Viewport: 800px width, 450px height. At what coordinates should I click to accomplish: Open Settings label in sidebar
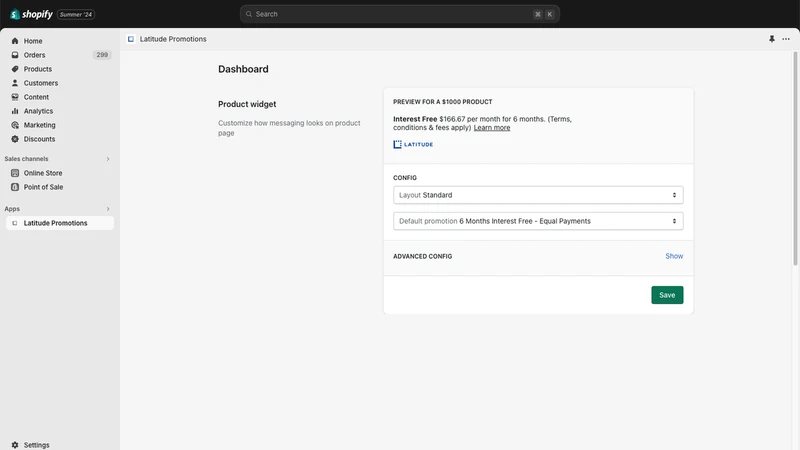pyautogui.click(x=37, y=445)
